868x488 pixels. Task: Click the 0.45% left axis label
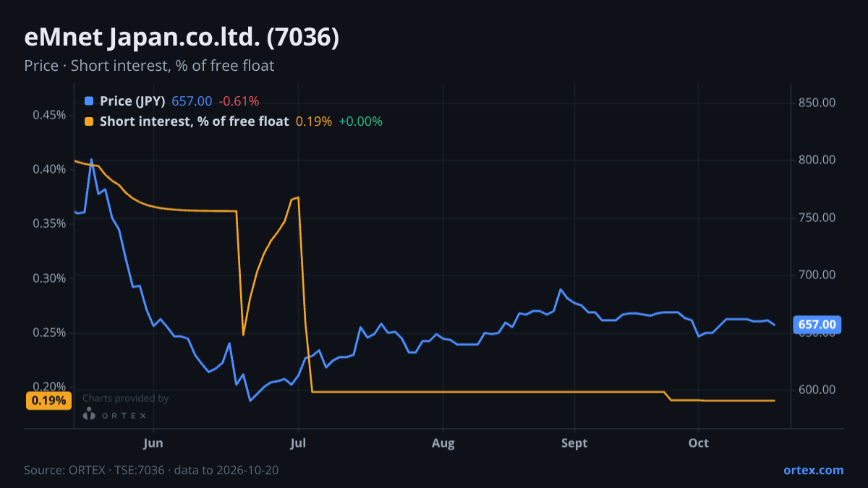tap(49, 115)
